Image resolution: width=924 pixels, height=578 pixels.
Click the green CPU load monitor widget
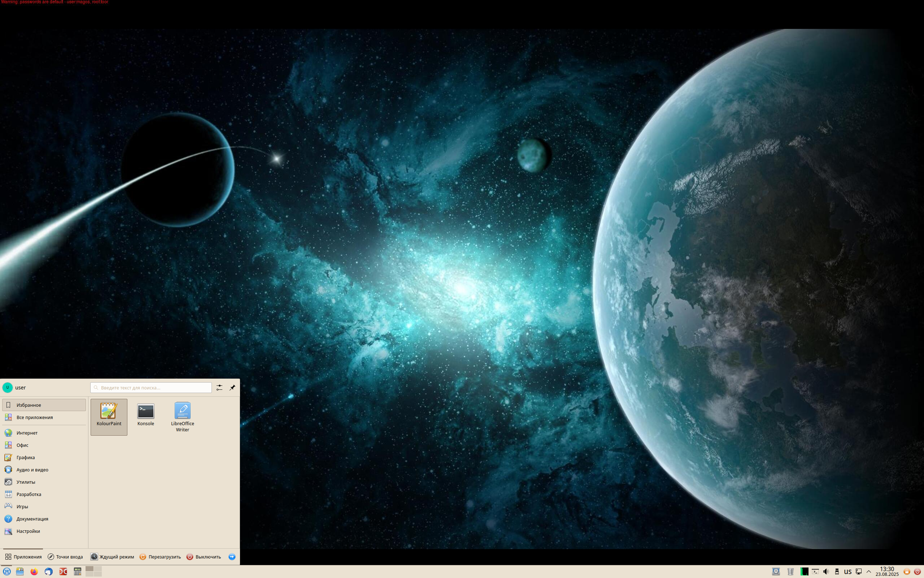point(804,571)
